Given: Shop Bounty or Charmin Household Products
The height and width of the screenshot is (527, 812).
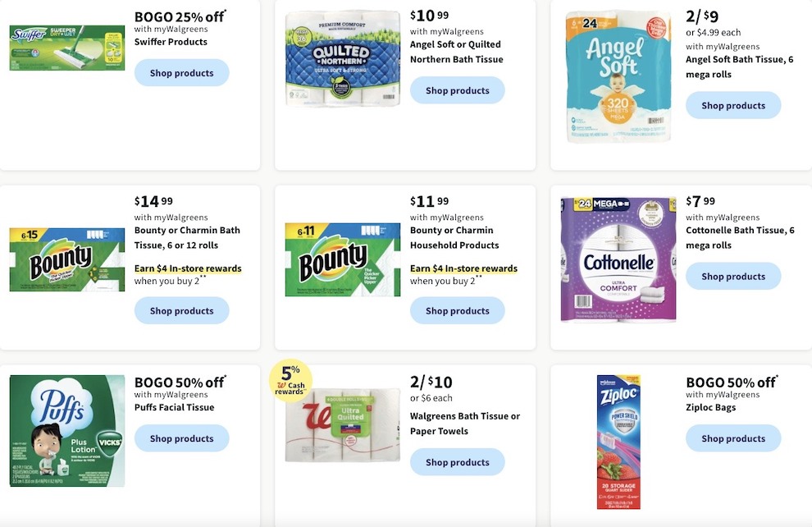Looking at the screenshot, I should (x=458, y=310).
